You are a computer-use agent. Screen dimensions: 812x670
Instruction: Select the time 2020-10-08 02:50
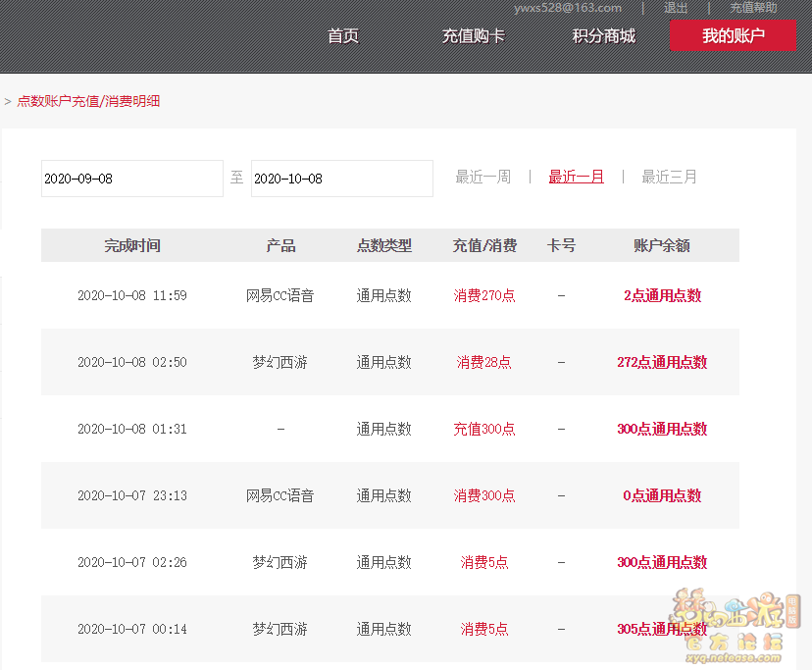point(132,362)
